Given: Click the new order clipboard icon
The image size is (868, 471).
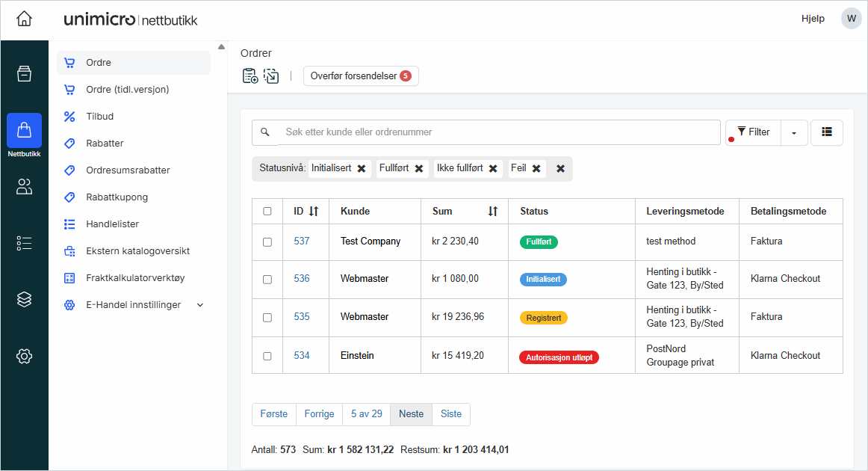Looking at the screenshot, I should coord(250,76).
